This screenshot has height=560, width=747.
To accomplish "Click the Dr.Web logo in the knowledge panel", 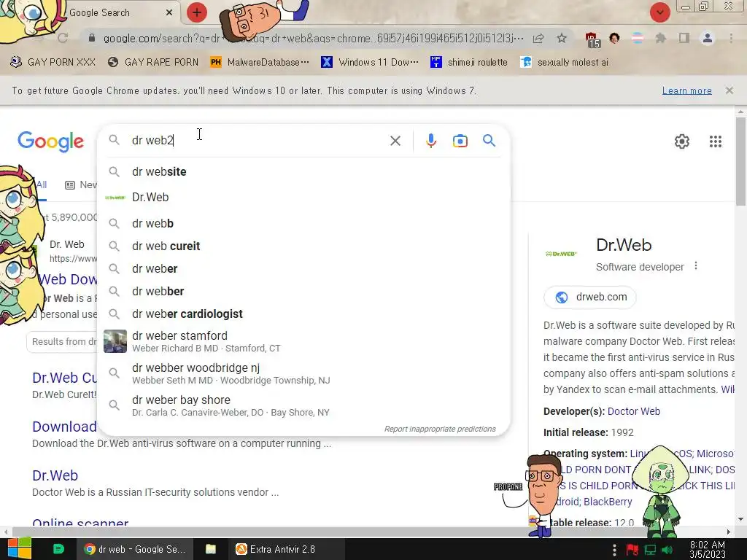I will click(561, 254).
